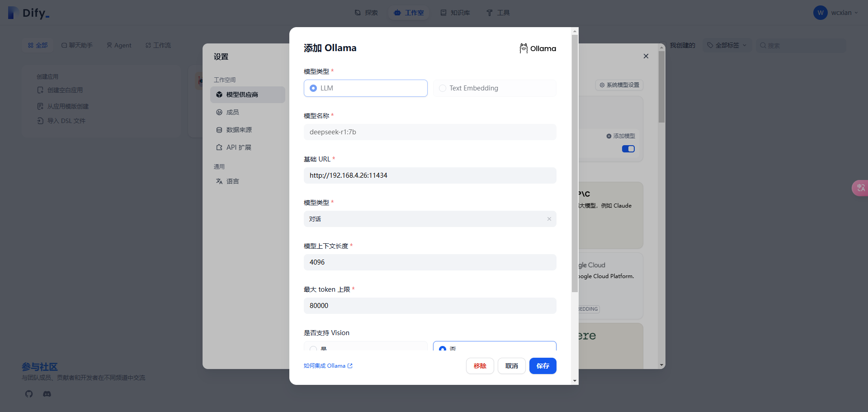Image resolution: width=868 pixels, height=412 pixels.
Task: Select 语言 in settings sidebar
Action: click(x=248, y=181)
